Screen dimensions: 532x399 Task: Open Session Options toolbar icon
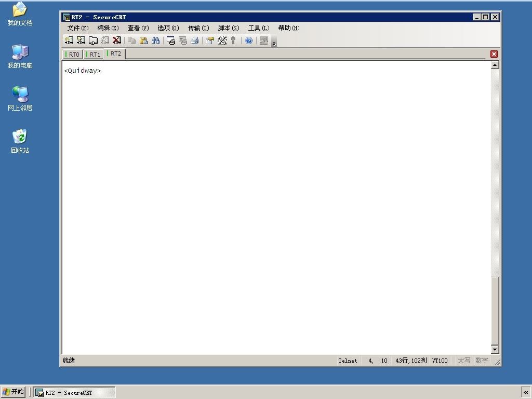[x=210, y=41]
